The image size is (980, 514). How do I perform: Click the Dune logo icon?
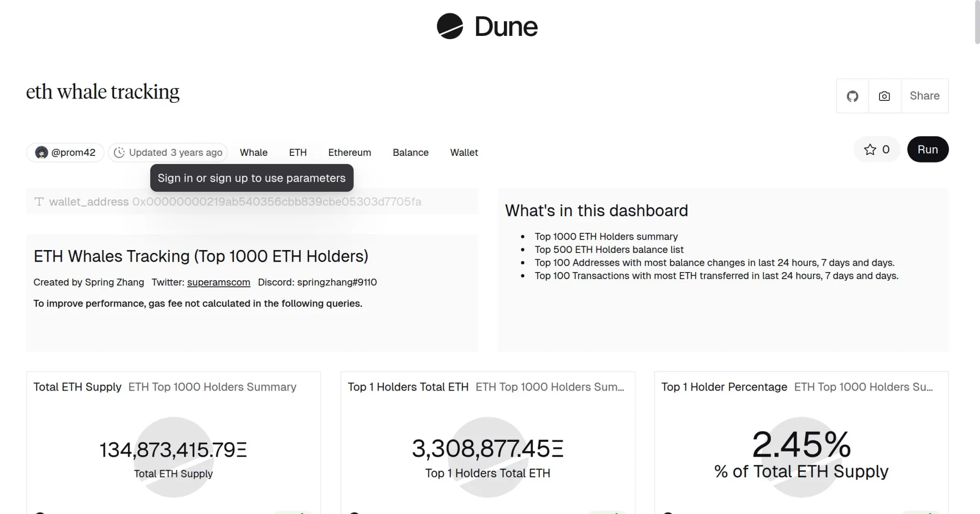pos(450,26)
